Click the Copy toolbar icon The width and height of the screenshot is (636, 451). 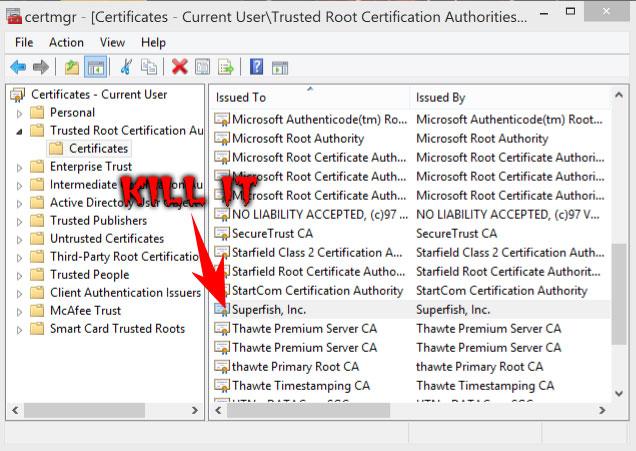pyautogui.click(x=149, y=67)
